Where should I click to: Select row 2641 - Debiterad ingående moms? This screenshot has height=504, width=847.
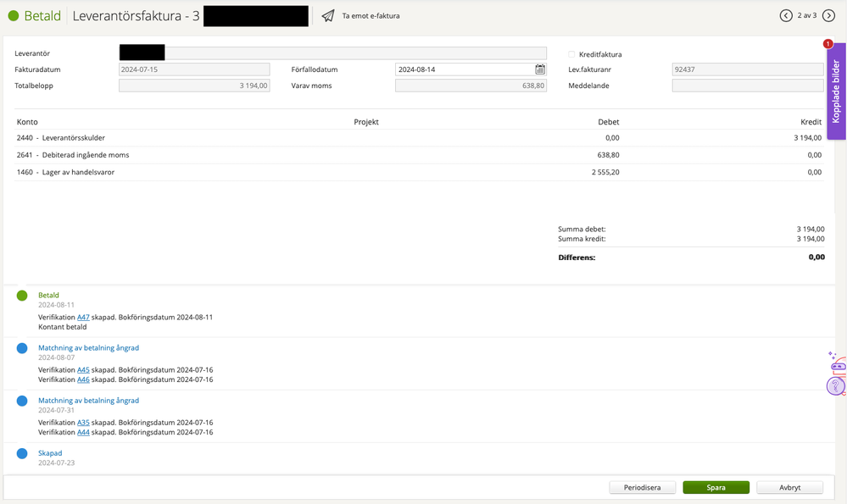click(419, 155)
